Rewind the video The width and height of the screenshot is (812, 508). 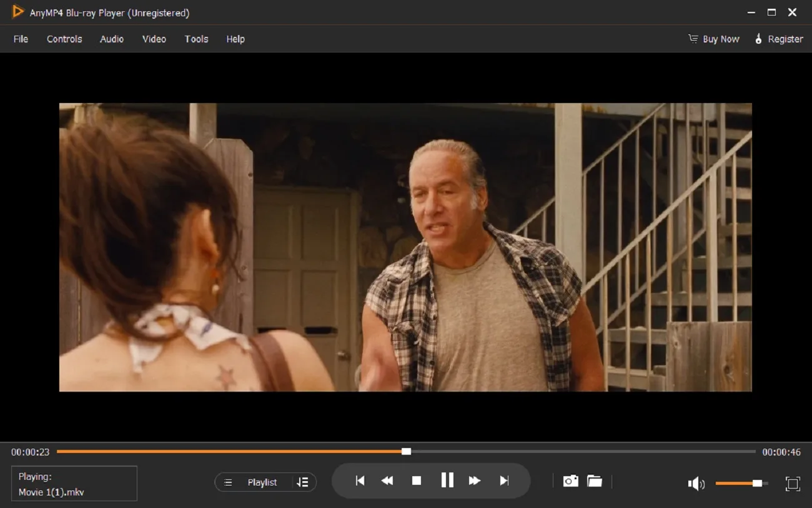tap(387, 481)
